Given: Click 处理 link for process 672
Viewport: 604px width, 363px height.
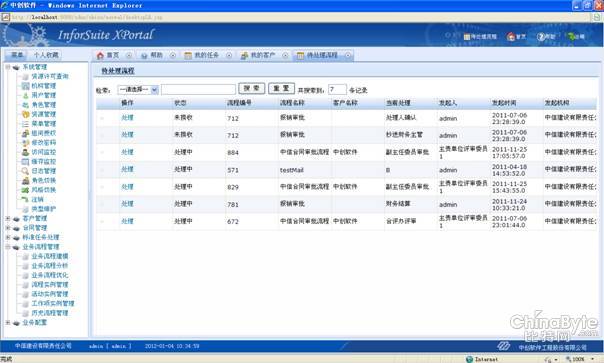Looking at the screenshot, I should (127, 221).
